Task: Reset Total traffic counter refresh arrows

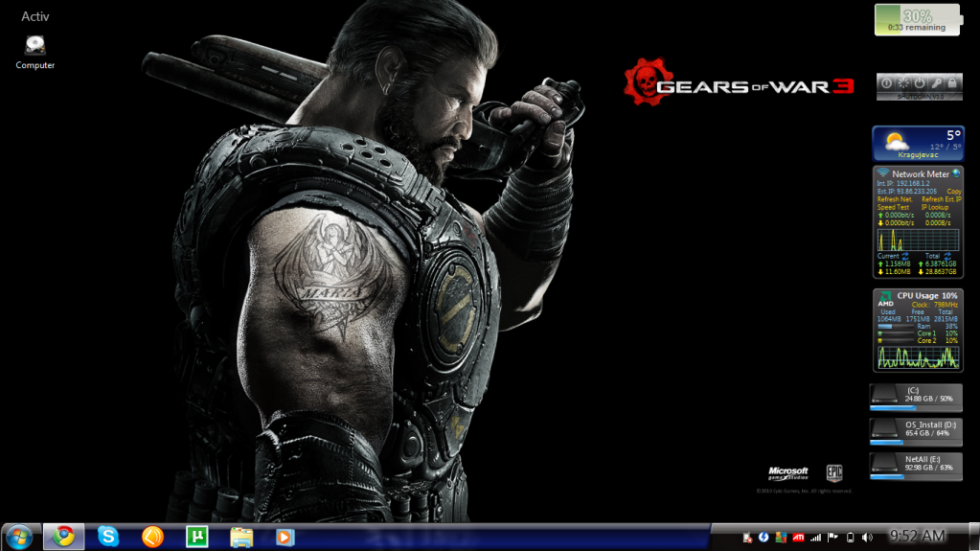Action: pyautogui.click(x=947, y=256)
